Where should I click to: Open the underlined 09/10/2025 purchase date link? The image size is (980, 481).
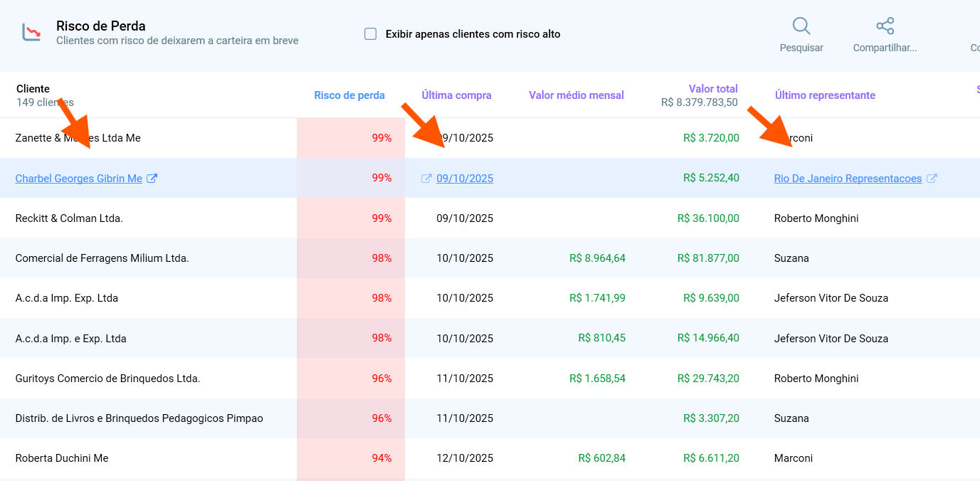tap(464, 178)
